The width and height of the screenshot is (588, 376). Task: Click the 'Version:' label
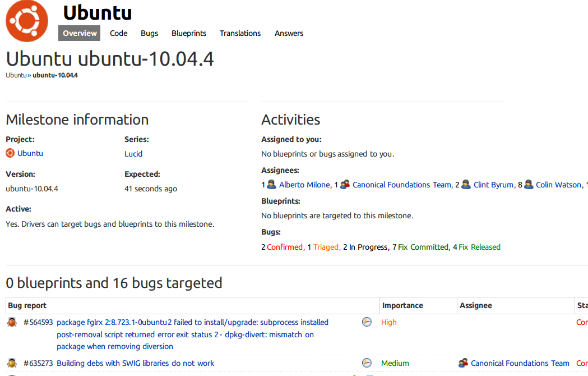(20, 174)
